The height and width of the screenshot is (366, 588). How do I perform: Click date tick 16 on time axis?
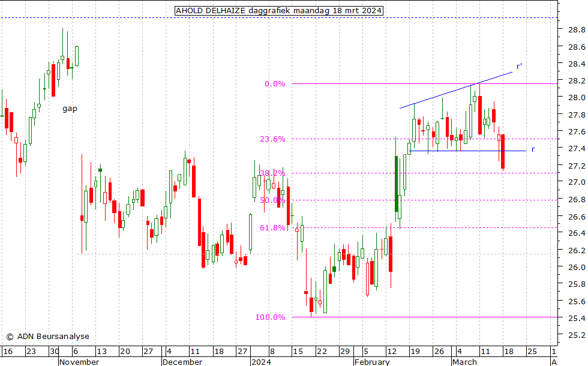tap(7, 352)
